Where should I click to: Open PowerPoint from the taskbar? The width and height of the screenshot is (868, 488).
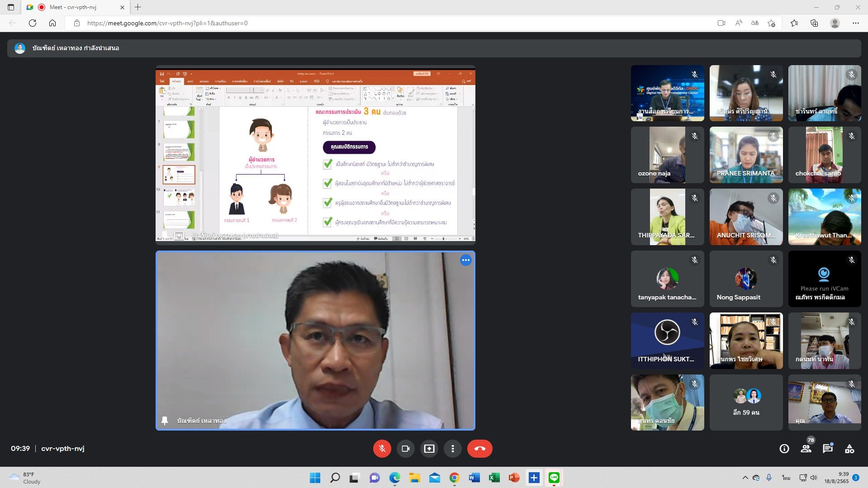(x=514, y=478)
